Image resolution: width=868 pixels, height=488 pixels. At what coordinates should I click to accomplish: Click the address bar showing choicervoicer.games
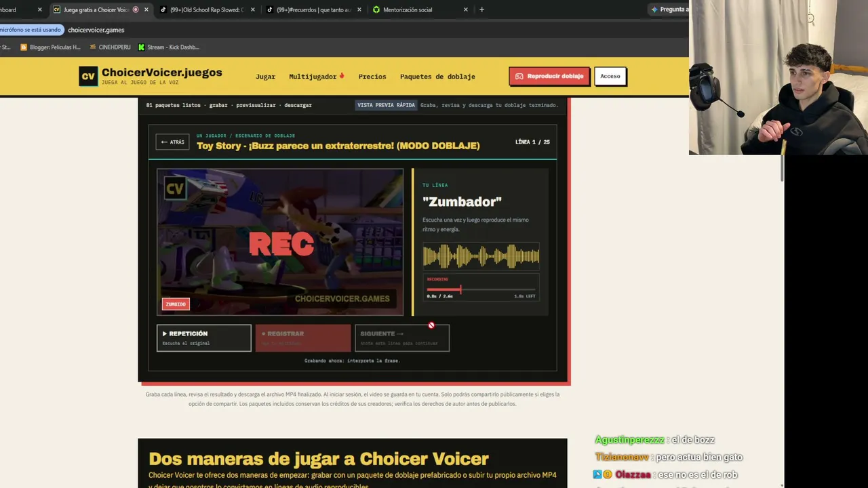tap(96, 30)
